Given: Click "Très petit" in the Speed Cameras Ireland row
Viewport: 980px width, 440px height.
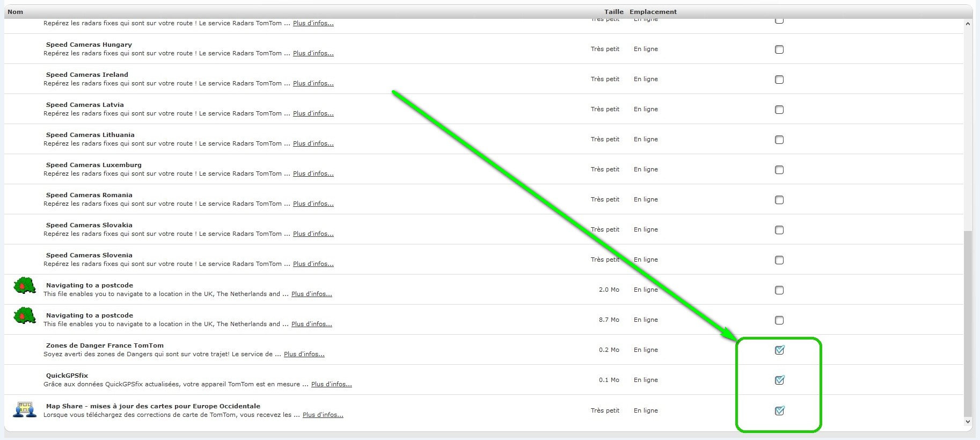Looking at the screenshot, I should click(605, 79).
